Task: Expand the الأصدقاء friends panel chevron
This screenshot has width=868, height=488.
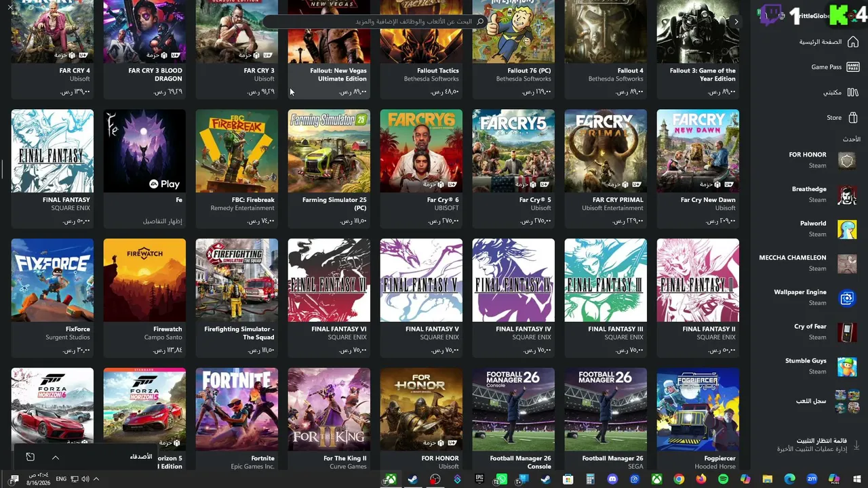Action: (x=56, y=457)
